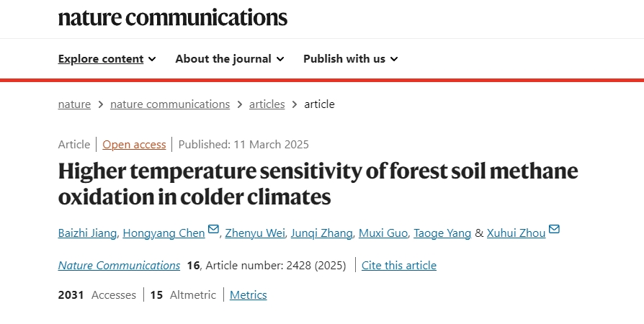The image size is (644, 324).
Task: Click author name Hongyang Chen
Action: 164,233
